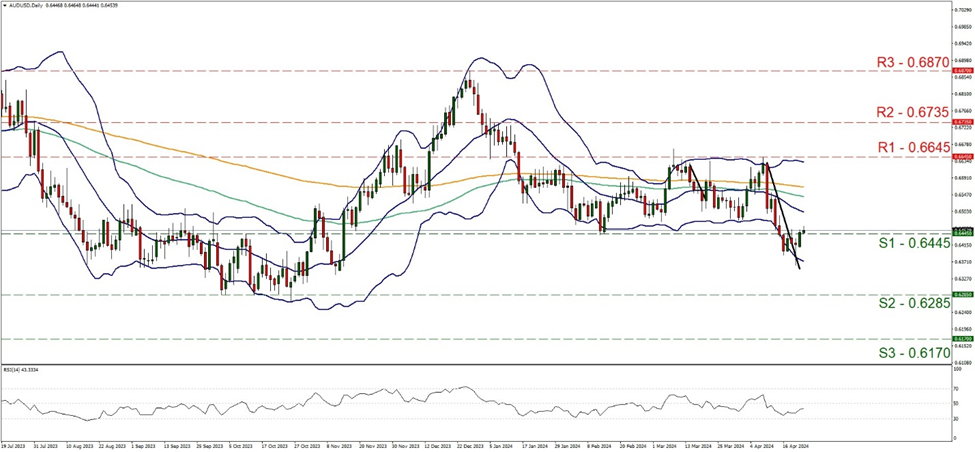975x452 pixels.
Task: Click the R1 - 0.6645 resistance label
Action: click(x=908, y=148)
